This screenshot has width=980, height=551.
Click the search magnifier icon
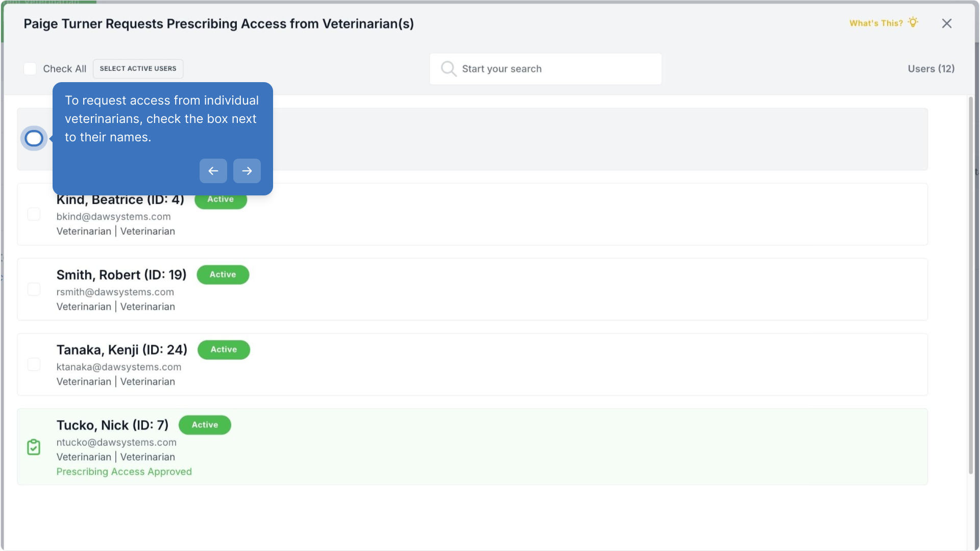[448, 68]
